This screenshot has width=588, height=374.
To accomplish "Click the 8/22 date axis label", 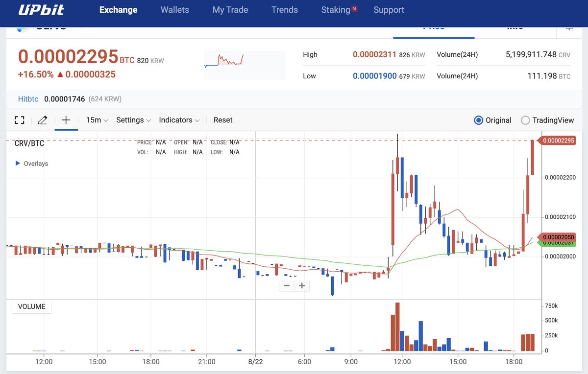I will (x=256, y=362).
